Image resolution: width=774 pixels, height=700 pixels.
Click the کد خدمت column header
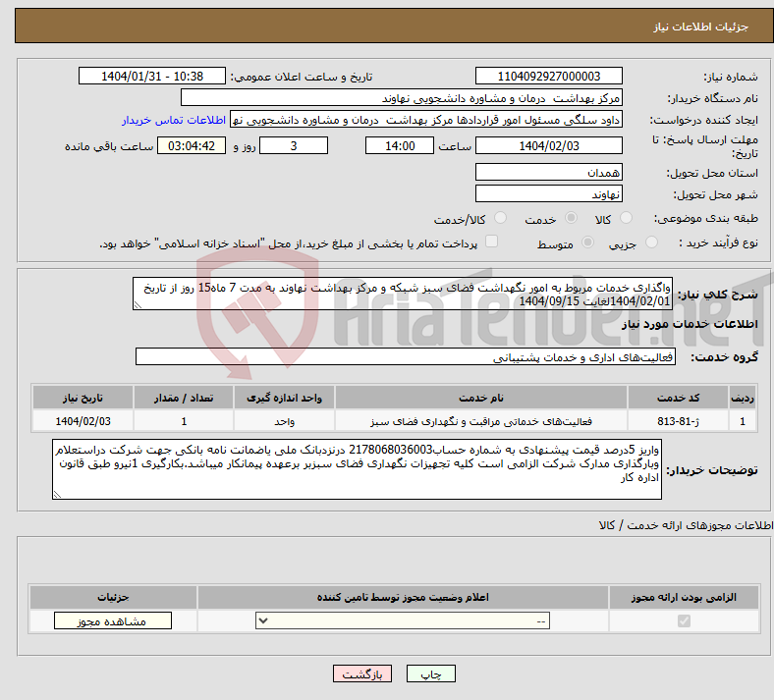pos(679,398)
